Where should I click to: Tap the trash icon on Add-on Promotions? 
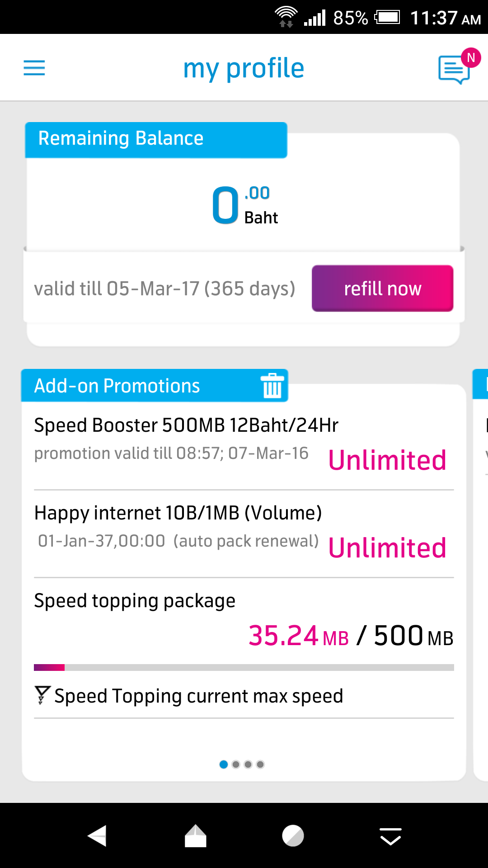pyautogui.click(x=272, y=386)
